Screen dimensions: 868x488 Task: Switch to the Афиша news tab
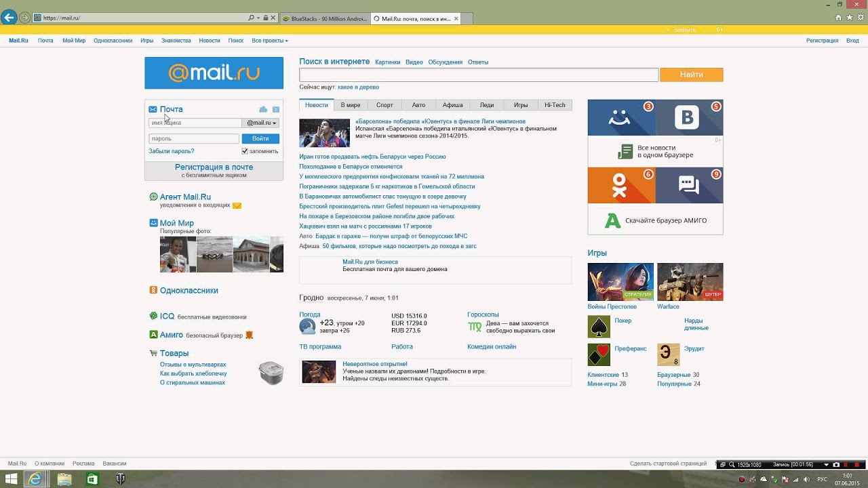pos(452,105)
